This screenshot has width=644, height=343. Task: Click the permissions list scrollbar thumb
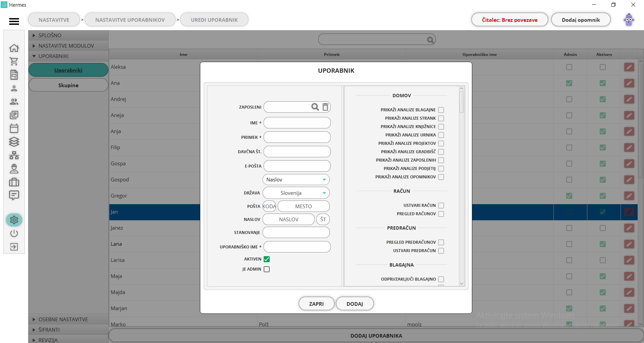462,102
